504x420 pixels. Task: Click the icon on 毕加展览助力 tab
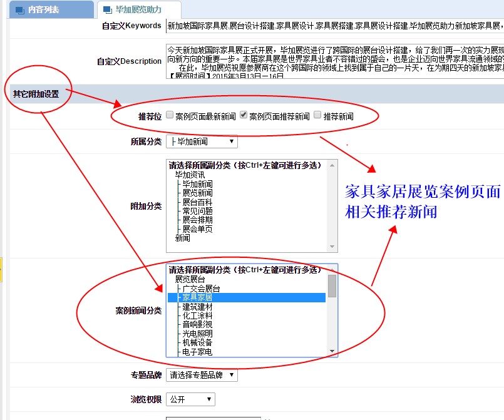pyautogui.click(x=108, y=10)
